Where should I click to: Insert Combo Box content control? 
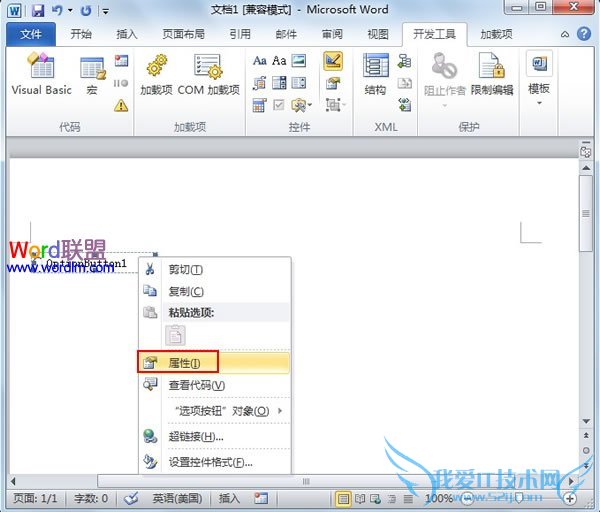(x=279, y=83)
